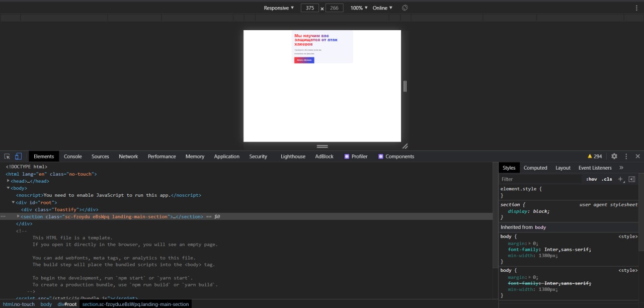Open the Event Listeners pane tab

(595, 168)
